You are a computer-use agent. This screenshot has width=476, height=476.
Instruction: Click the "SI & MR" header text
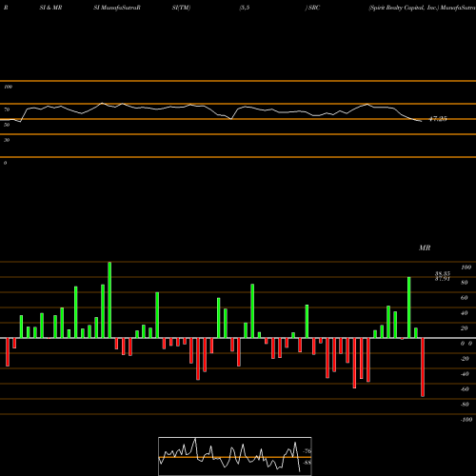[x=50, y=8]
